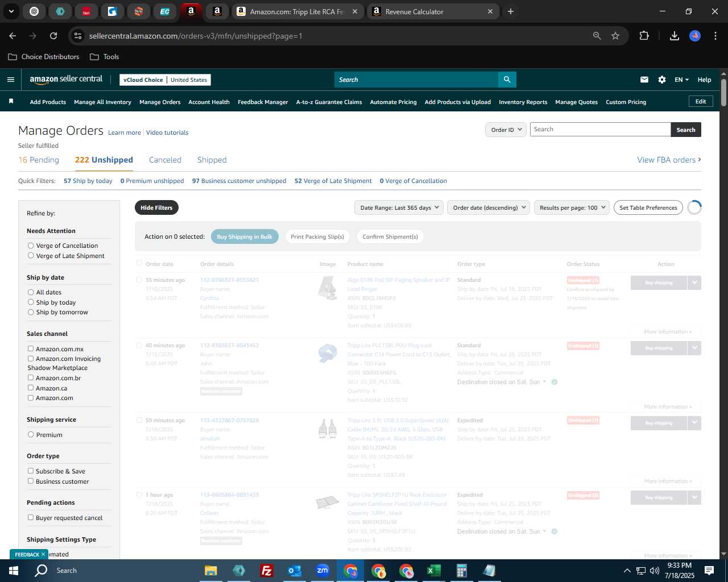Open the EN language dropdown
728x582 pixels.
pyautogui.click(x=681, y=80)
